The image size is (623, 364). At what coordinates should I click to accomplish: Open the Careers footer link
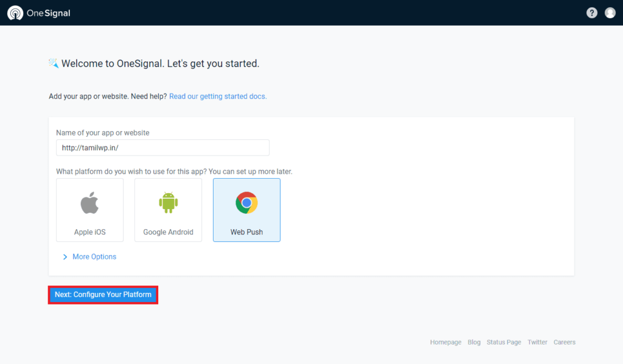point(565,342)
